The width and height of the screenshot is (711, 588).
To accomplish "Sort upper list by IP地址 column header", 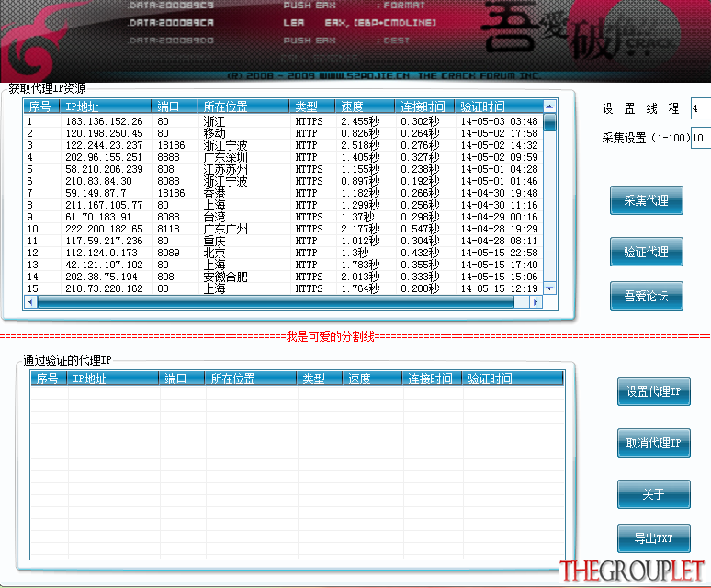I will point(106,107).
